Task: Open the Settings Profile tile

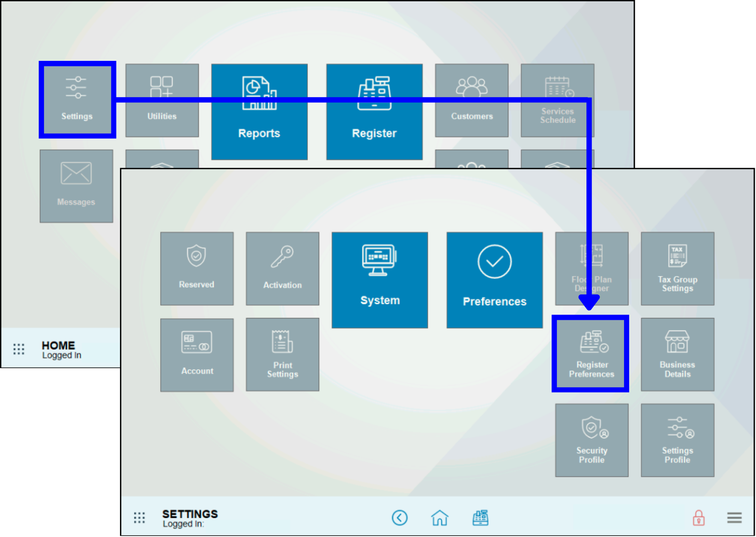Action: pyautogui.click(x=677, y=440)
